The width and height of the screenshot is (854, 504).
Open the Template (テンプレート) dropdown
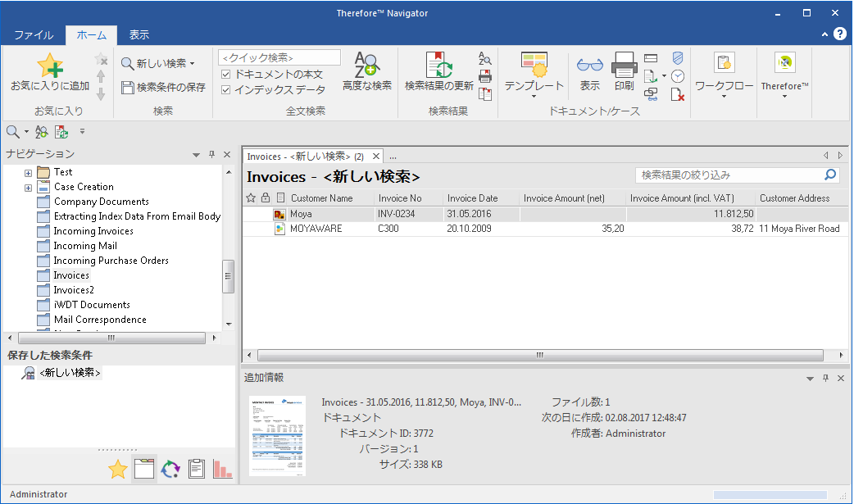click(x=534, y=97)
